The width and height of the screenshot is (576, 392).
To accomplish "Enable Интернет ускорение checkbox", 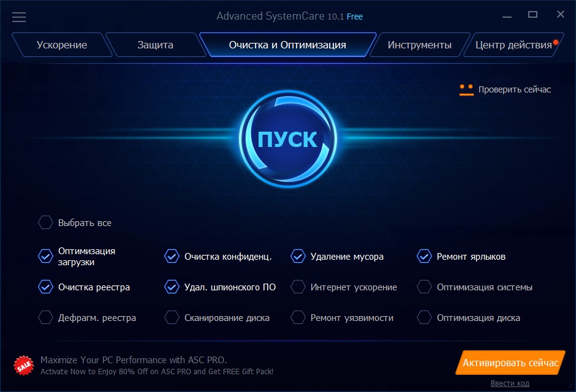I will pos(298,287).
